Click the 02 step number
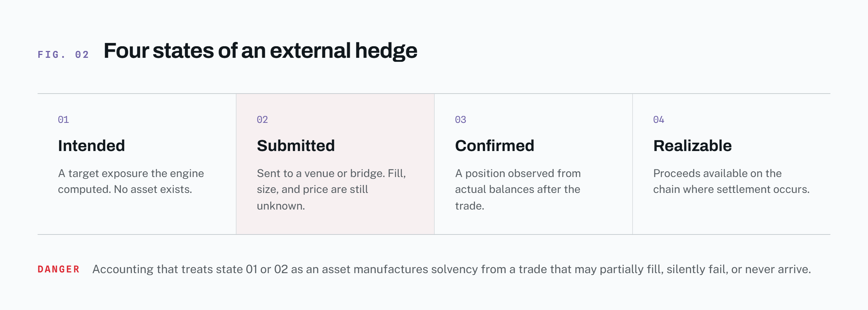The width and height of the screenshot is (868, 310). point(262,120)
